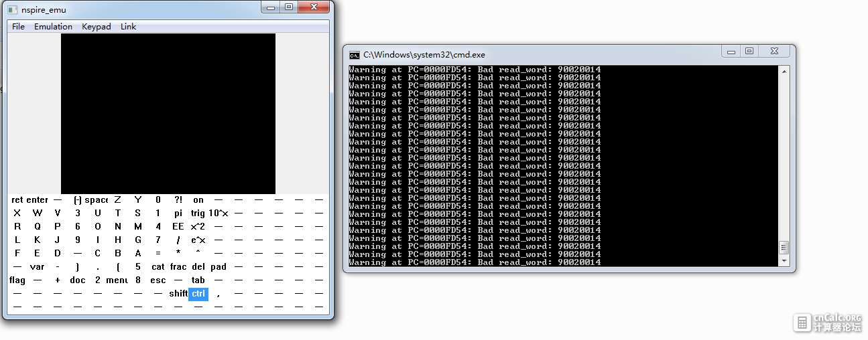Click the letter M key
The width and height of the screenshot is (868, 340).
(x=138, y=227)
